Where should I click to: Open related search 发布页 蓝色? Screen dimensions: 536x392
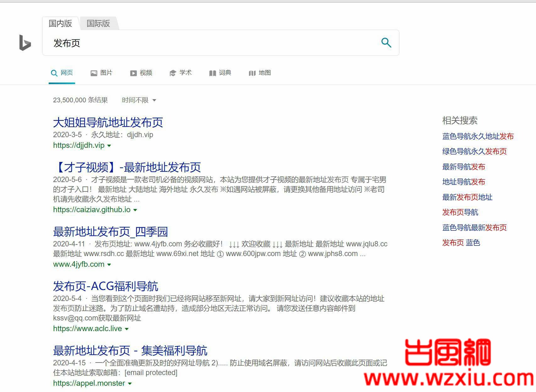461,243
